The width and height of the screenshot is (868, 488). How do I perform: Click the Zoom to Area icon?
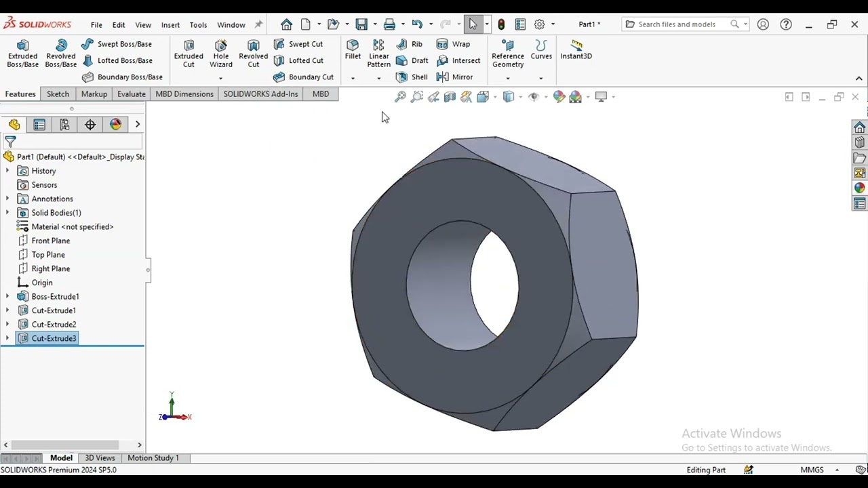[x=416, y=97]
